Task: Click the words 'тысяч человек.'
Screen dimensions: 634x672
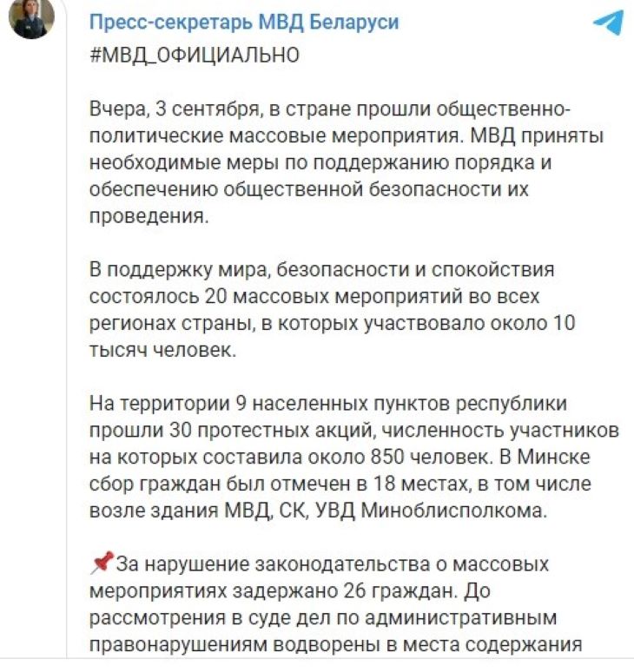Action: pos(162,350)
